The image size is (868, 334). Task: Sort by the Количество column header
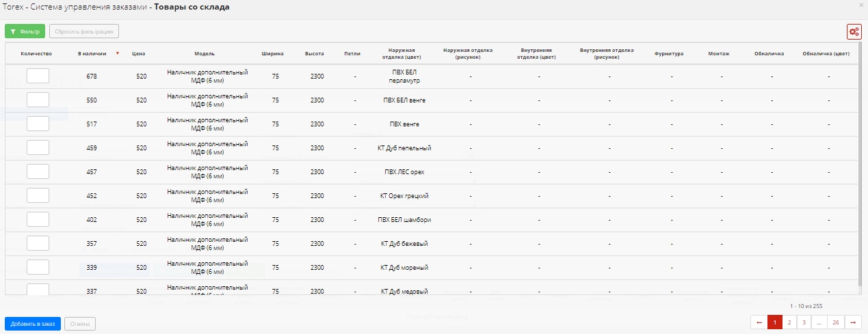(x=37, y=53)
